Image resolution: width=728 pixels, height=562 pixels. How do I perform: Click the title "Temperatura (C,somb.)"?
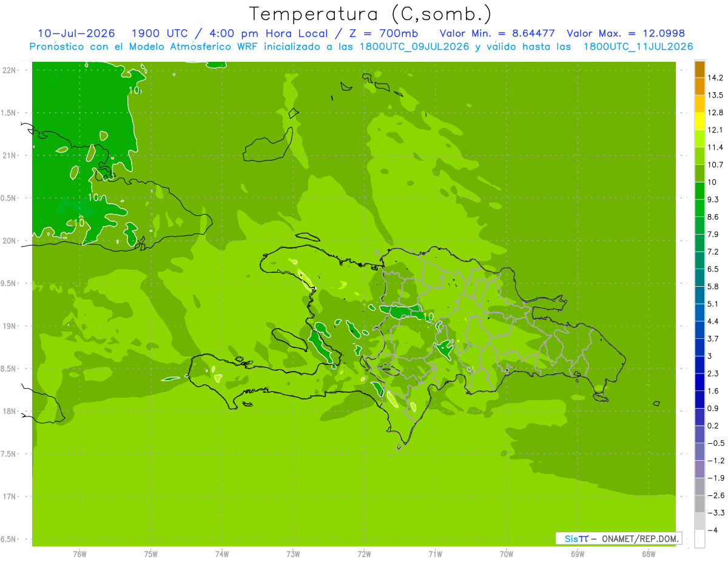[x=370, y=14]
